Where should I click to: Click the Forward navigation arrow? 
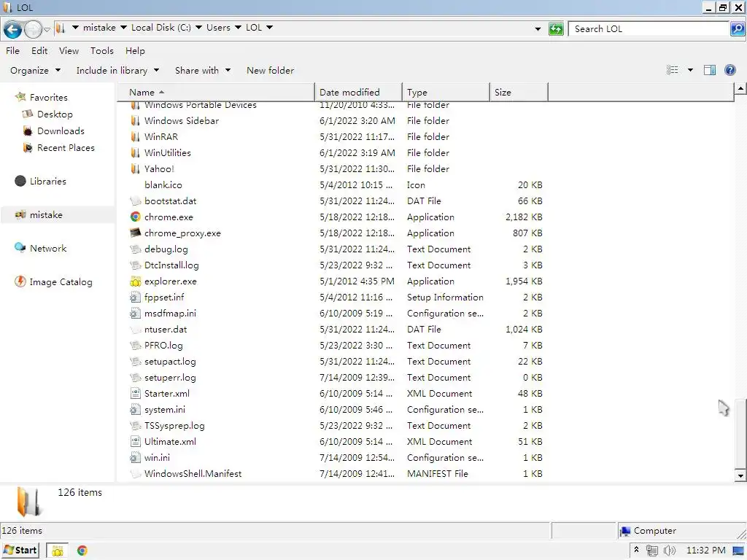(33, 29)
